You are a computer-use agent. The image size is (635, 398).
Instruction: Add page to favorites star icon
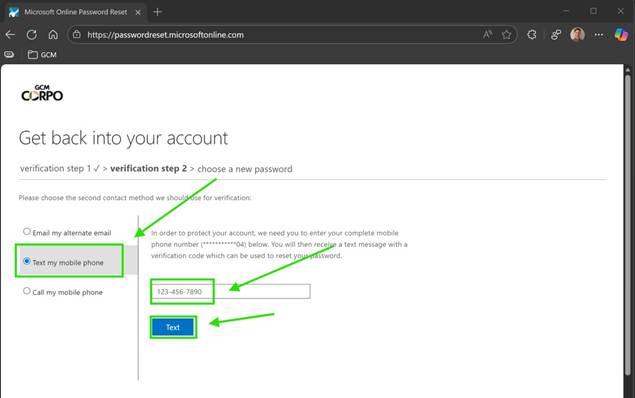tap(507, 35)
